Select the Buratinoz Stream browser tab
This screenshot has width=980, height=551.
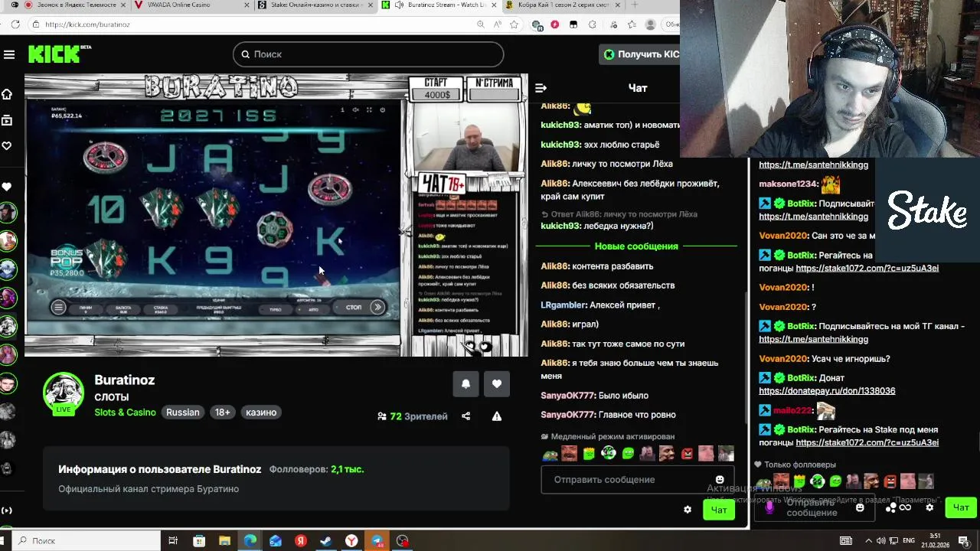pos(440,5)
